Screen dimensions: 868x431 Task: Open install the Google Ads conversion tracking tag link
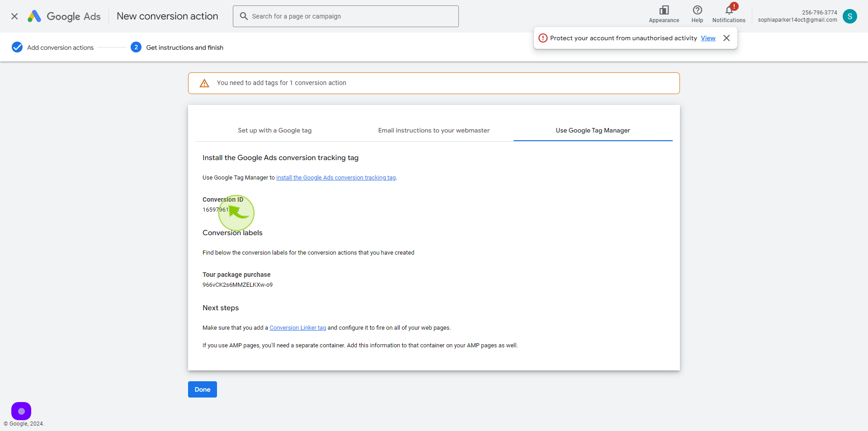pos(336,178)
